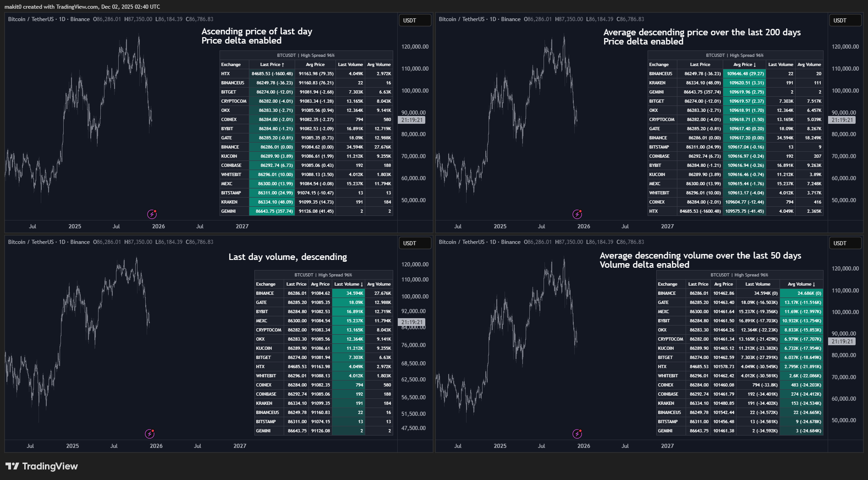Screen dimensions: 868x480
Task: Click the cell '34.594K (0)' for BINANCE
Action: [x=758, y=293]
